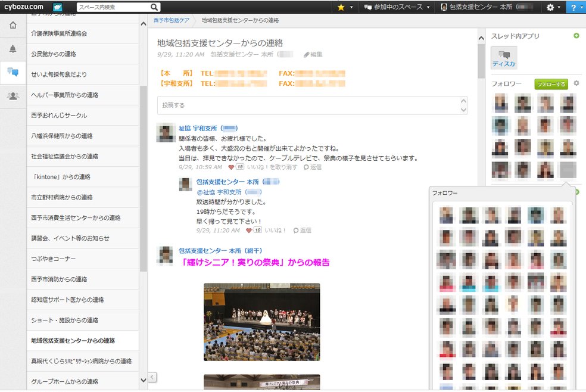Open 公民館からの連絡 thread
Viewport: 586px width, 392px height.
pyautogui.click(x=83, y=54)
